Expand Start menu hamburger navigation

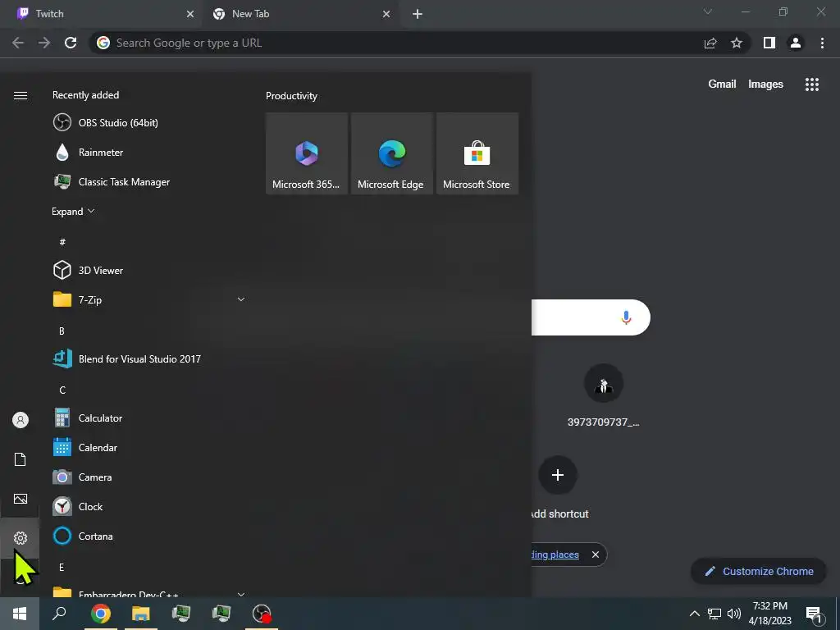pos(21,95)
